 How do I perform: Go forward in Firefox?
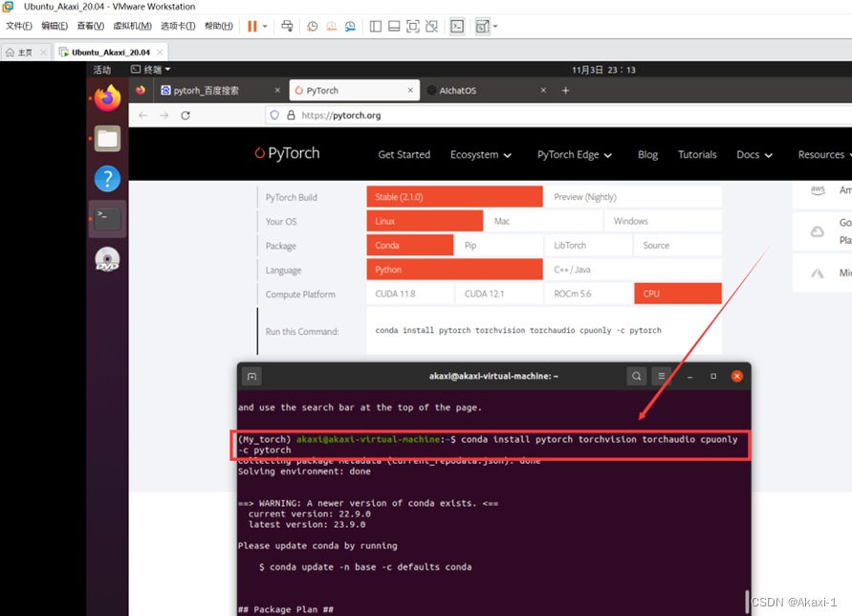point(164,116)
